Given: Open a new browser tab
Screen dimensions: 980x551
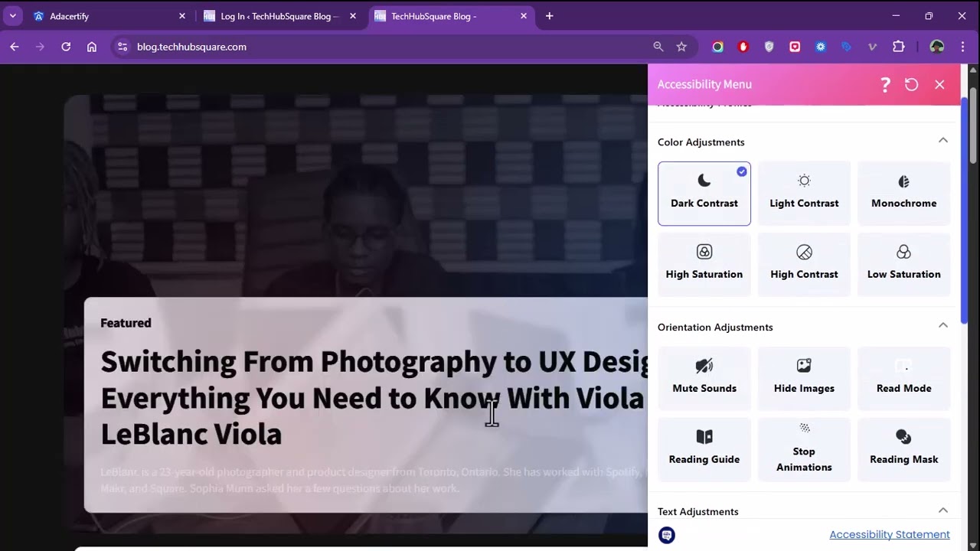Looking at the screenshot, I should pos(550,16).
